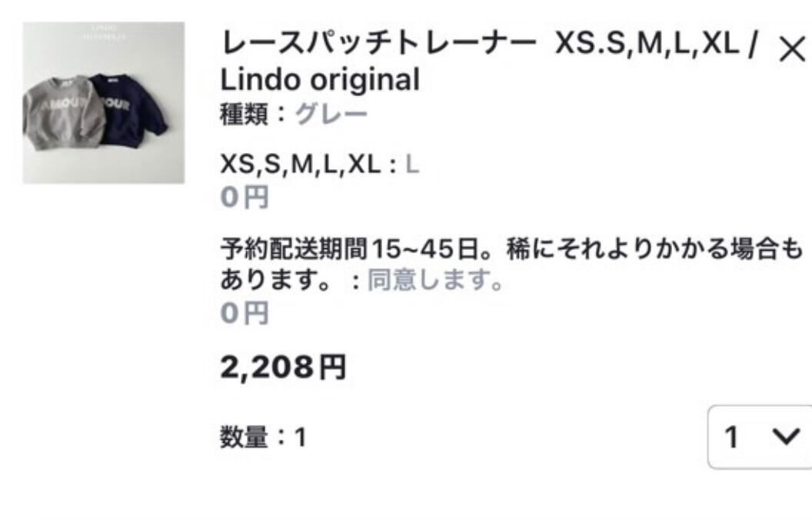This screenshot has width=812, height=519.
Task: Select the gray AMOUR sweatshirt in the image
Action: pos(62,113)
